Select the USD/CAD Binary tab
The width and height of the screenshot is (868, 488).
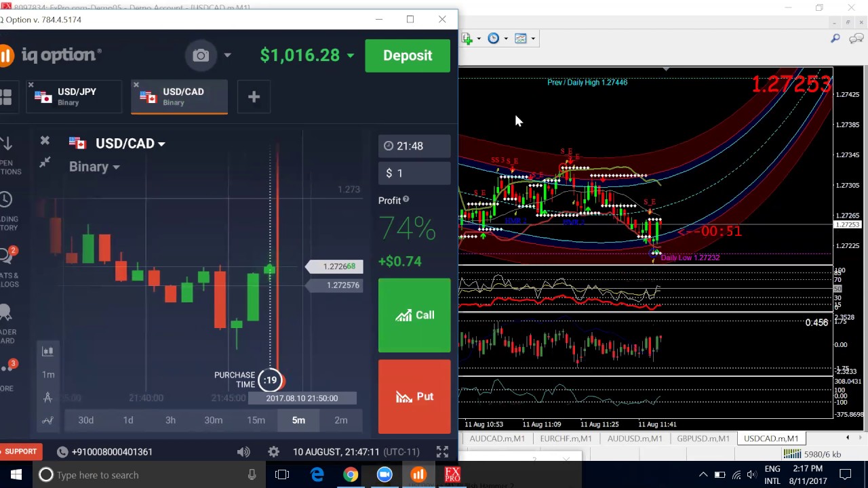click(x=180, y=97)
